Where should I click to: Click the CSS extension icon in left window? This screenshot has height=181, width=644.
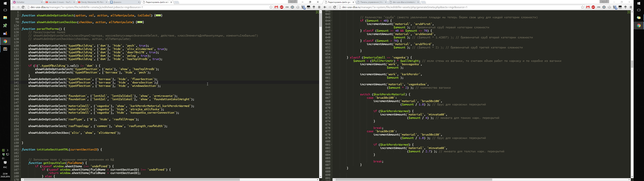pos(287,7)
